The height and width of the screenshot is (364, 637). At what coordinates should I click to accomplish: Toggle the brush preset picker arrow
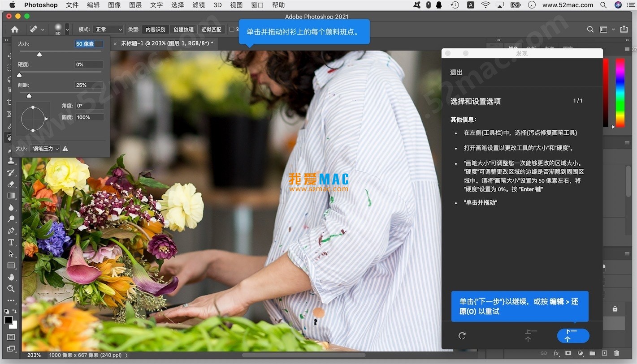pos(67,30)
